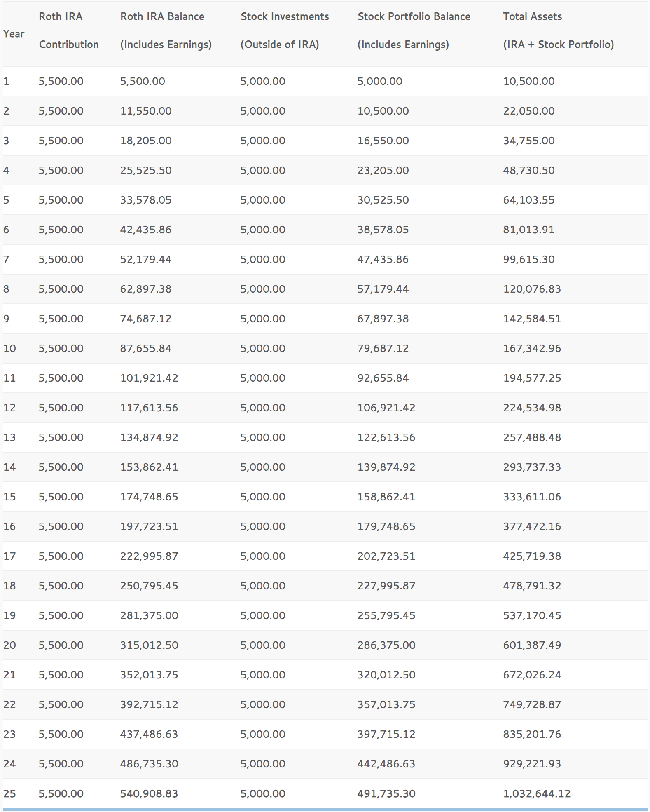The height and width of the screenshot is (812, 650).
Task: Select the cell 81,013.91
Action: (x=529, y=230)
